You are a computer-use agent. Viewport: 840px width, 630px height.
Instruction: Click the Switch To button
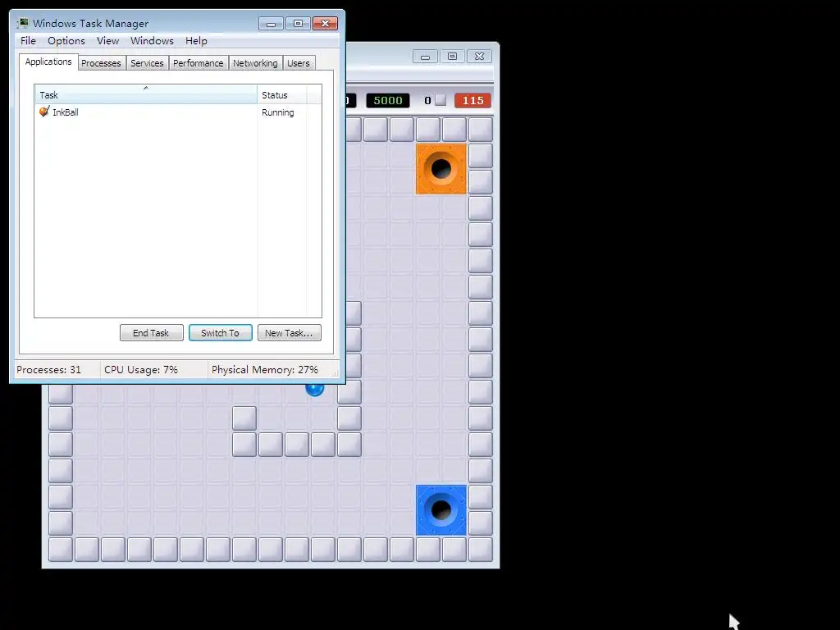click(x=220, y=333)
